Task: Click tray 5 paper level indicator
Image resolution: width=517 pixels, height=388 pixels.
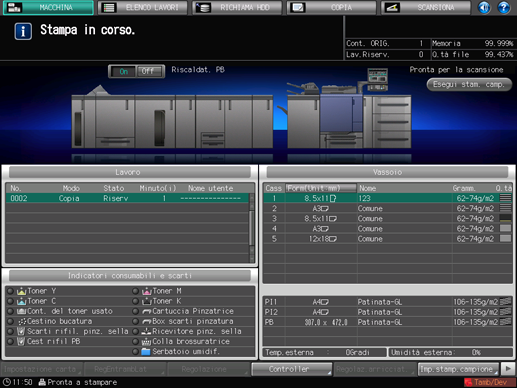Action: click(x=505, y=239)
